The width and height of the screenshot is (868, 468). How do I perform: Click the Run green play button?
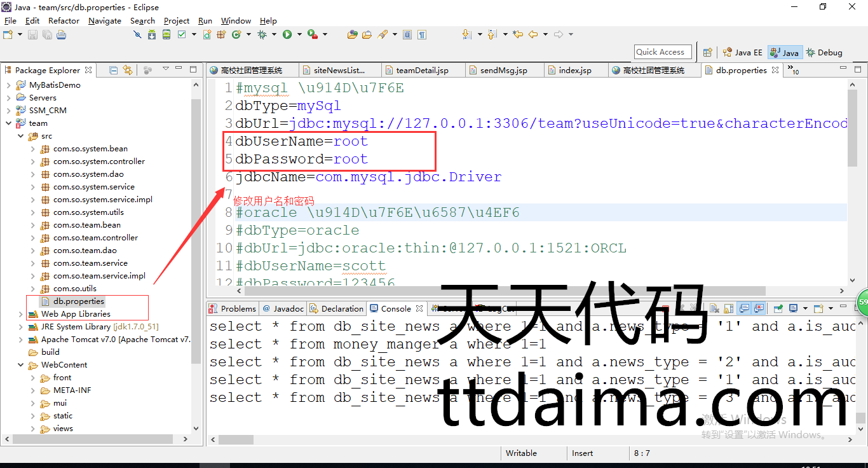click(287, 34)
